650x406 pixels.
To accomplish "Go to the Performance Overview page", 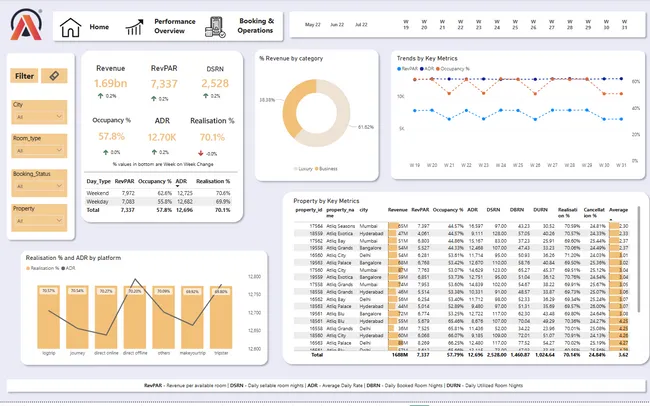I will [x=174, y=26].
